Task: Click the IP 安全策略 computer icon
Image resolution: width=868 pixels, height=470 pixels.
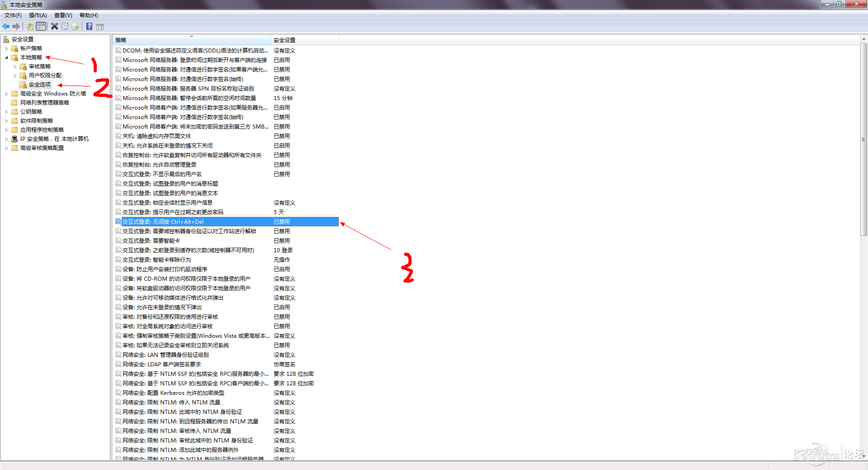Action: click(14, 139)
